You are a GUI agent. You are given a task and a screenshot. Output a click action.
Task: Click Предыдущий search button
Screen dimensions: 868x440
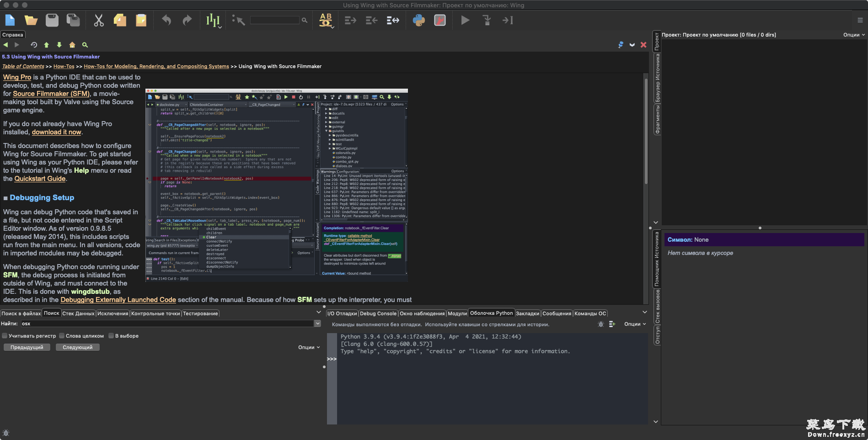27,347
